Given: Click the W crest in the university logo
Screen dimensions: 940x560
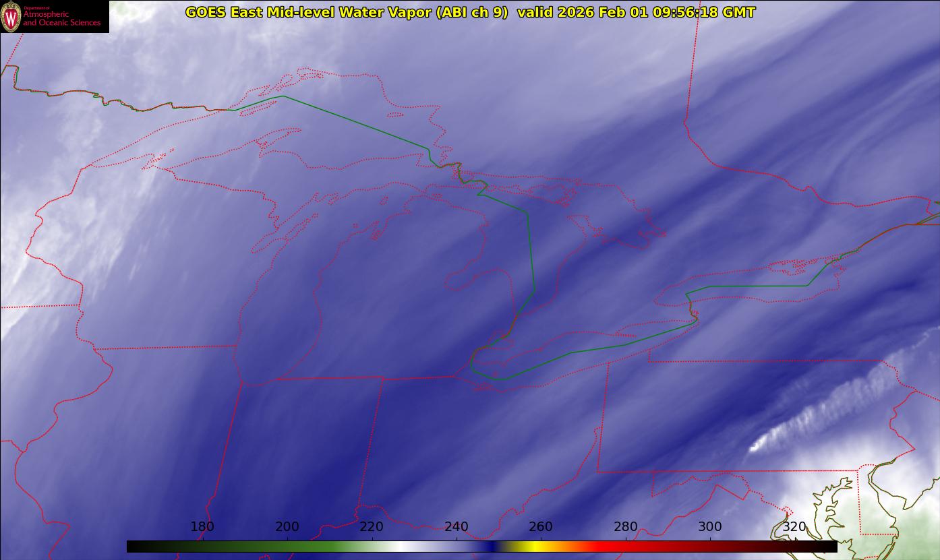Looking at the screenshot, I should click(x=11, y=17).
